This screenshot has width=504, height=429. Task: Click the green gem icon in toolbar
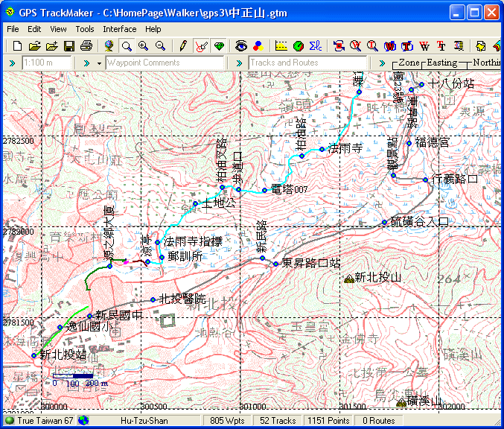218,46
